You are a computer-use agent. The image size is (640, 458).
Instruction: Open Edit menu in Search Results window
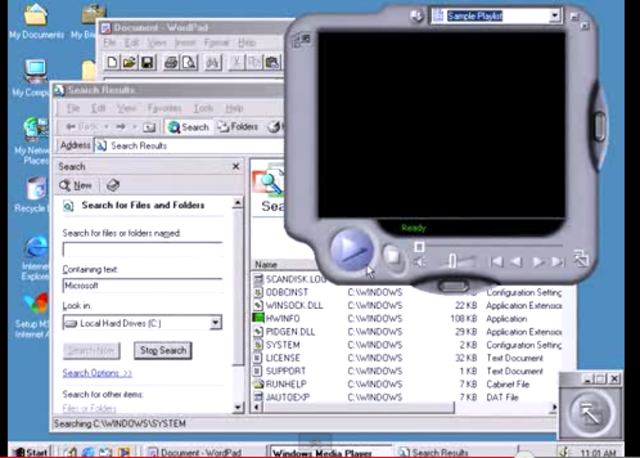[98, 108]
